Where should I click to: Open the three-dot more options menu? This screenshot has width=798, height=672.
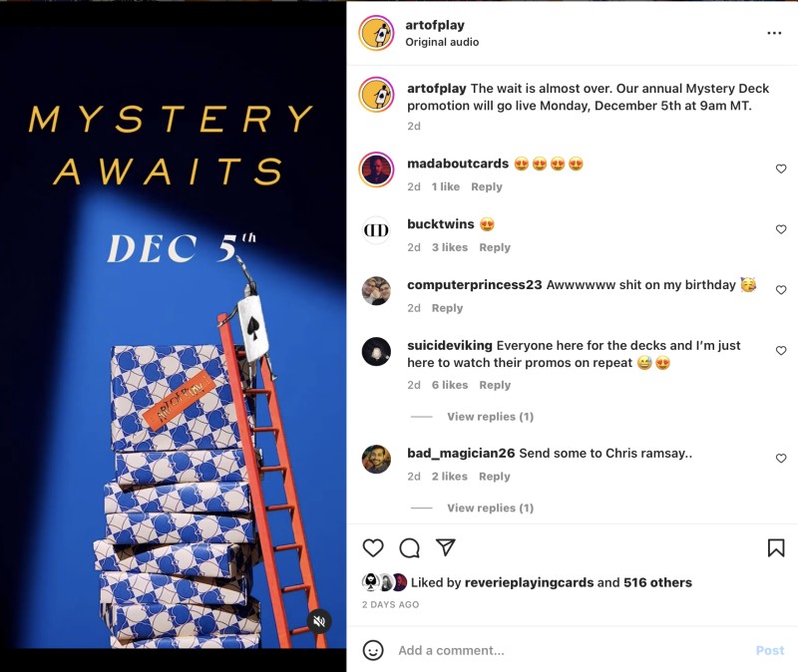point(774,33)
